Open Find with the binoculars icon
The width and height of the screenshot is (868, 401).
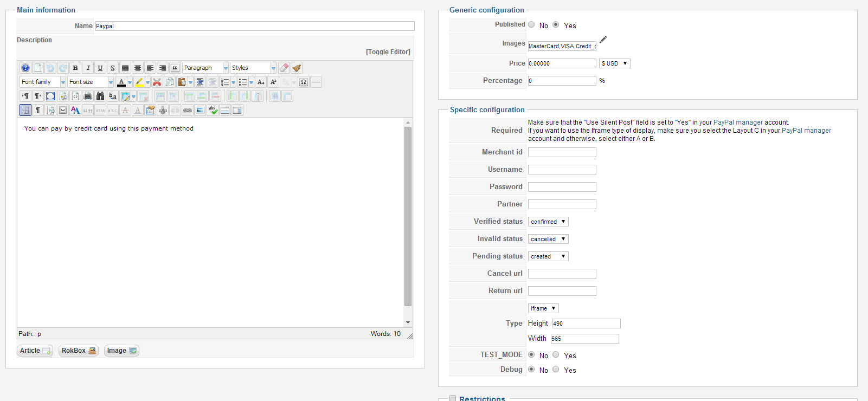[100, 96]
